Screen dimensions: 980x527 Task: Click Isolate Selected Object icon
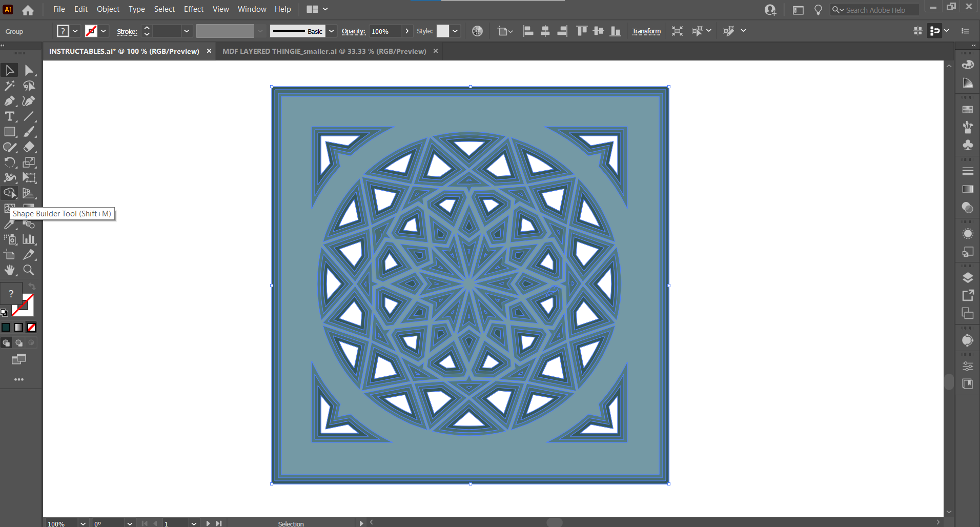point(677,31)
